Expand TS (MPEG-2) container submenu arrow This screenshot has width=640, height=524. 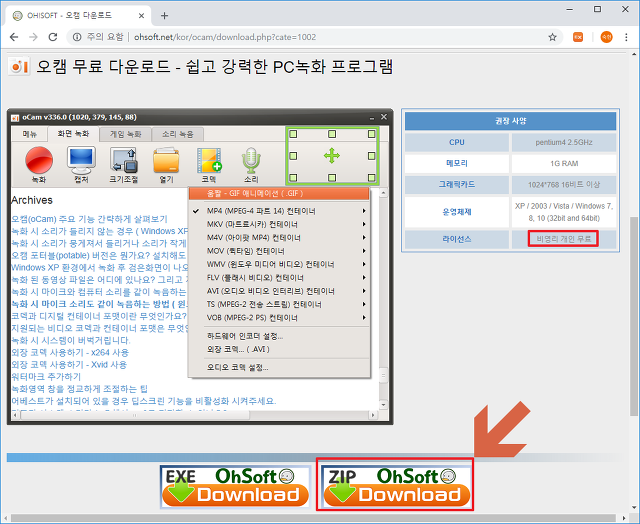click(364, 304)
